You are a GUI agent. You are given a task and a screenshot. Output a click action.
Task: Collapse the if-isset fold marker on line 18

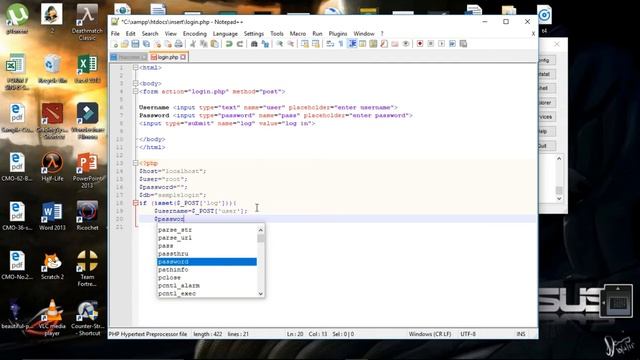[x=135, y=203]
